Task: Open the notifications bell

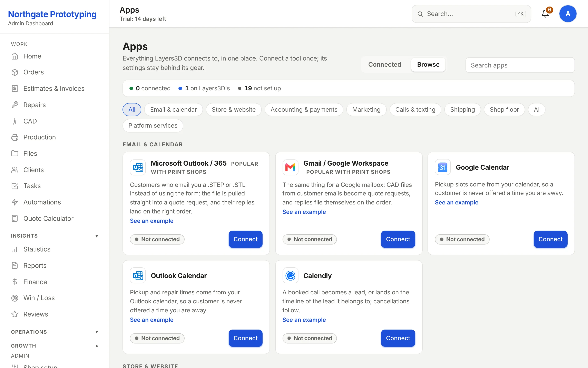Action: click(x=545, y=14)
